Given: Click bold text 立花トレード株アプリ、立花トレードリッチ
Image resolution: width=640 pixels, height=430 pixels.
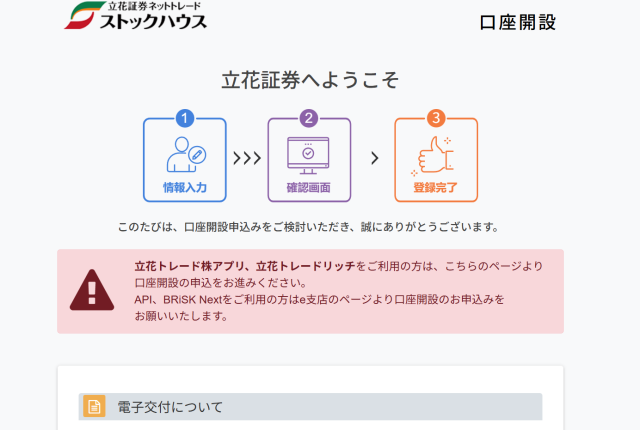Looking at the screenshot, I should pyautogui.click(x=245, y=266).
